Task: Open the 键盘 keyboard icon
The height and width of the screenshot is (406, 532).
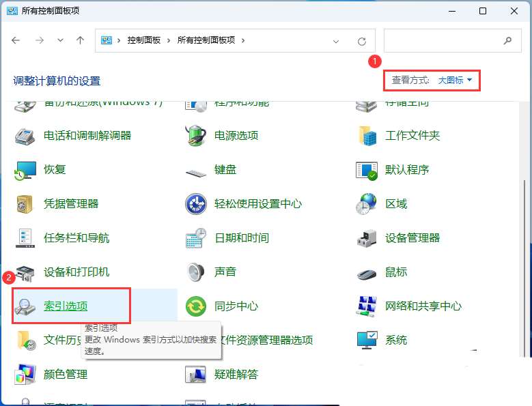Action: coord(196,173)
